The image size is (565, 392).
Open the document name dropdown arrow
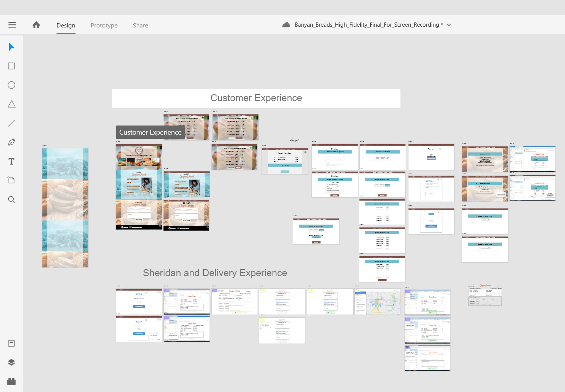(x=449, y=25)
